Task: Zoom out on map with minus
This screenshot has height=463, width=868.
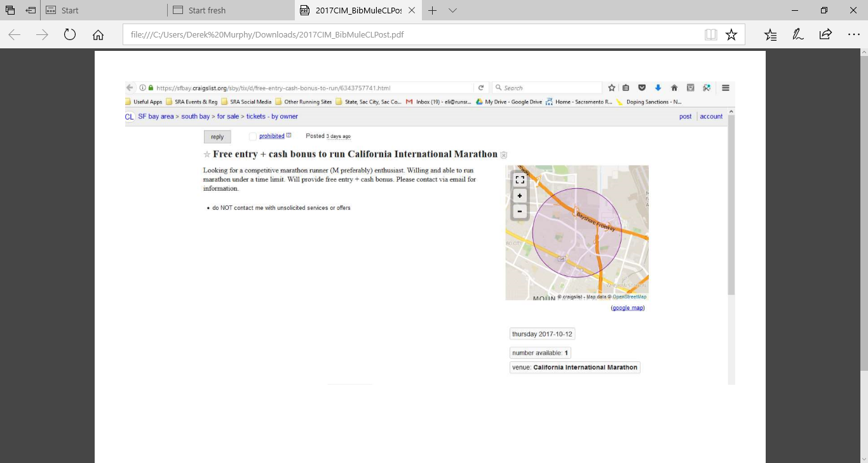Action: point(520,211)
